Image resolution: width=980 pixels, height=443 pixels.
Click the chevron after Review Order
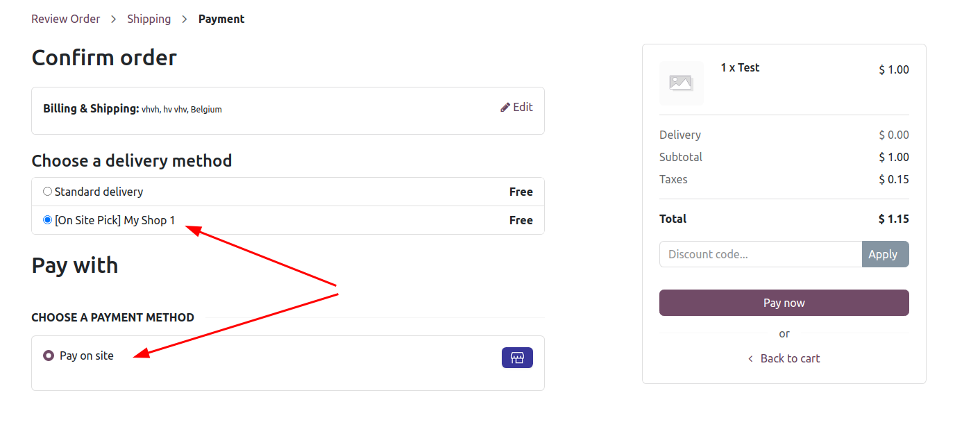pos(114,19)
